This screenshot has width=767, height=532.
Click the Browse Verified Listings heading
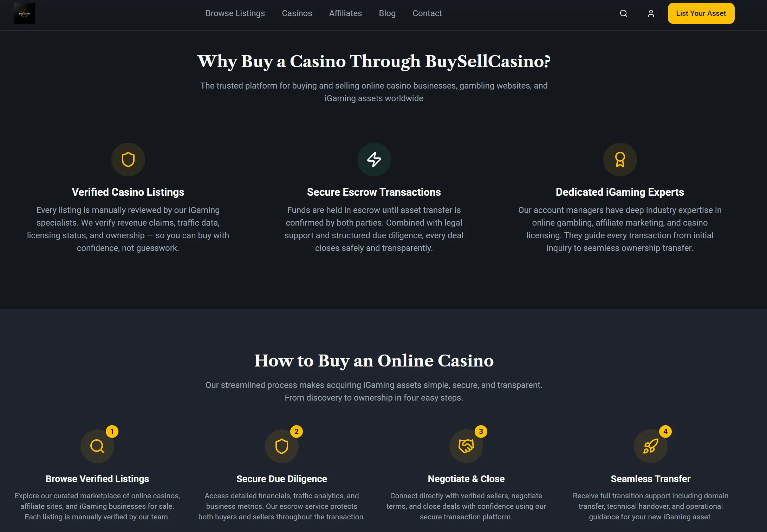(97, 479)
